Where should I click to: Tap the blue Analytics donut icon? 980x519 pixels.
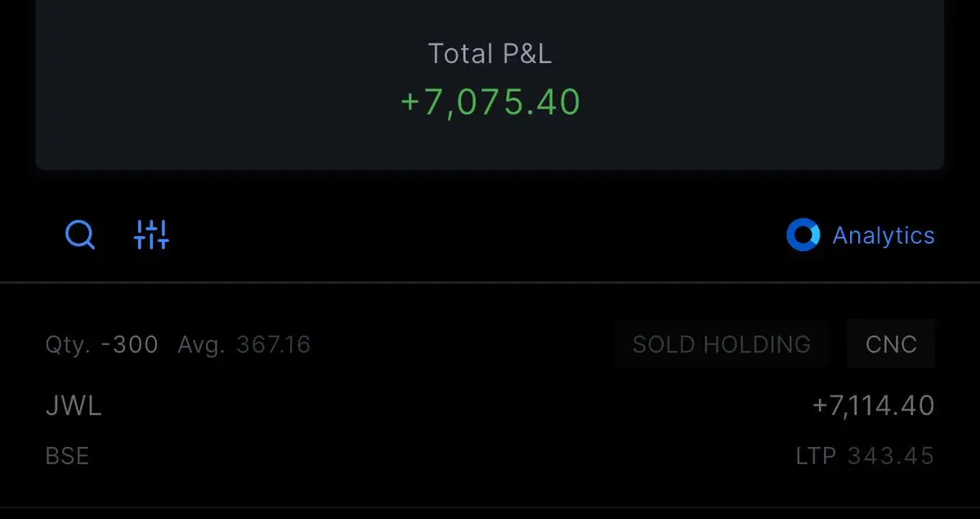point(803,235)
